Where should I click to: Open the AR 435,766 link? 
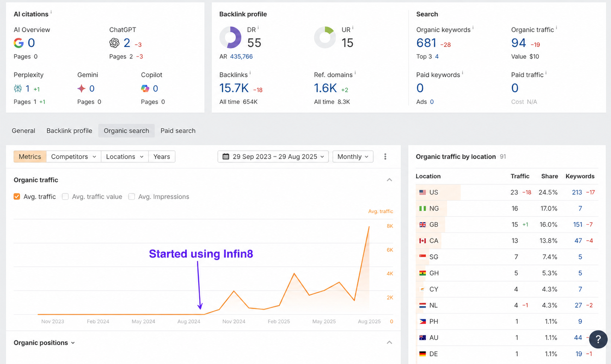(x=241, y=56)
